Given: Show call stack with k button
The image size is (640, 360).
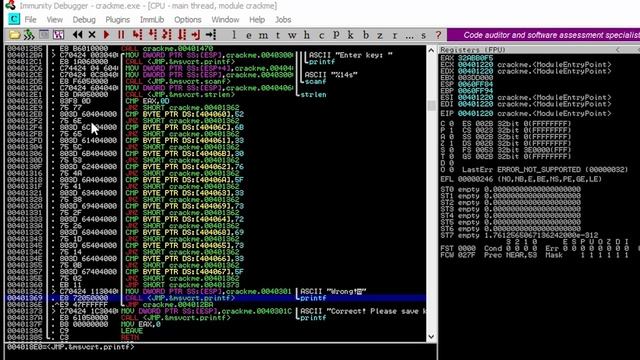Looking at the screenshot, I should (350, 35).
